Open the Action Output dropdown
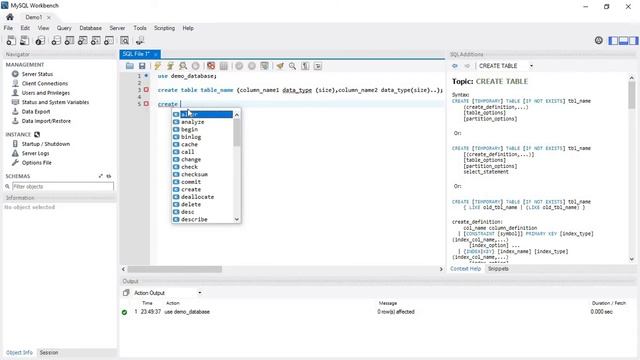640x360 pixels. (200, 293)
